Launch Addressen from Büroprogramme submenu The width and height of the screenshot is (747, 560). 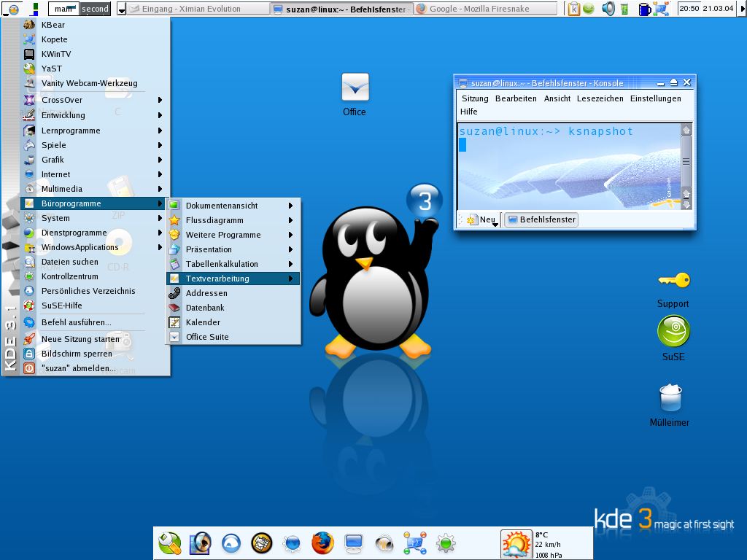[233, 293]
